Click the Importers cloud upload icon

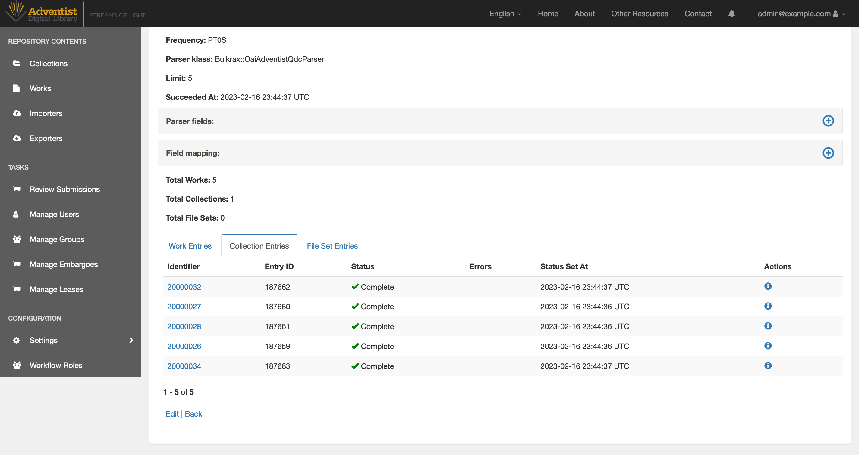[17, 113]
